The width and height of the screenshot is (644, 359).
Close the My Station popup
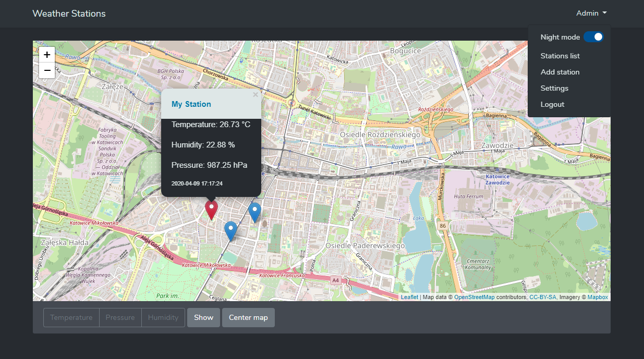[x=256, y=95]
